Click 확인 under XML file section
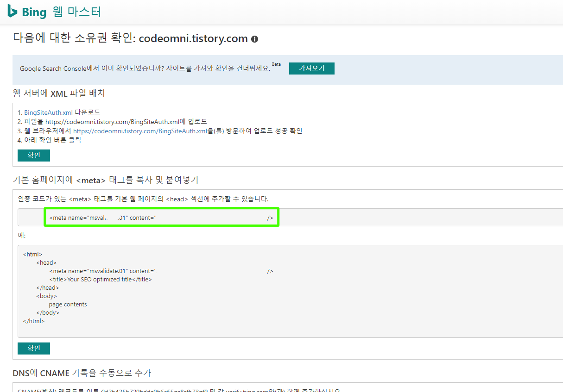Screen dimensions: 563x392 (x=34, y=156)
